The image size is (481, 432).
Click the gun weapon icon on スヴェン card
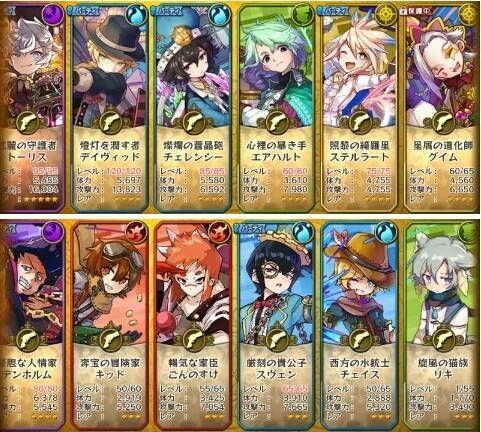[276, 340]
